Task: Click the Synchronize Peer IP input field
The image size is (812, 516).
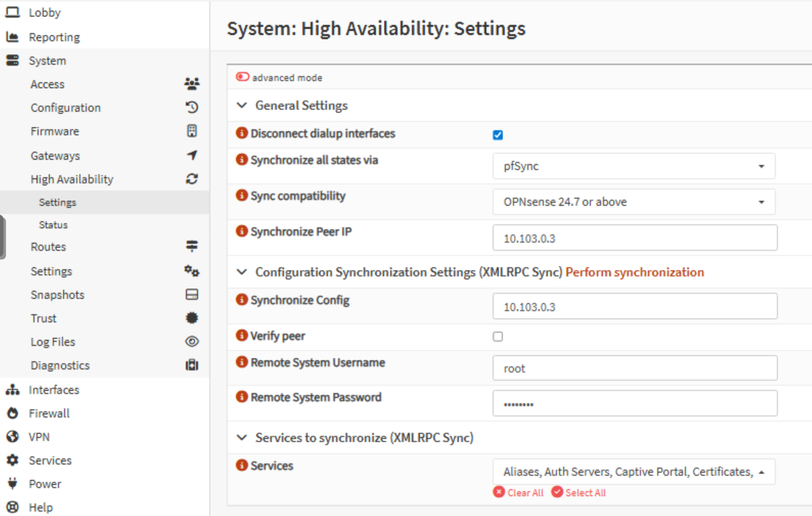Action: (x=634, y=238)
